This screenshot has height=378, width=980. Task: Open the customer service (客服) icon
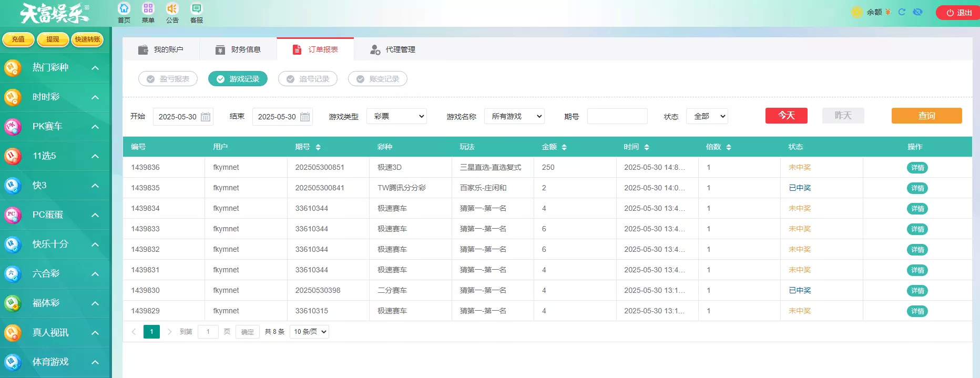point(197,9)
